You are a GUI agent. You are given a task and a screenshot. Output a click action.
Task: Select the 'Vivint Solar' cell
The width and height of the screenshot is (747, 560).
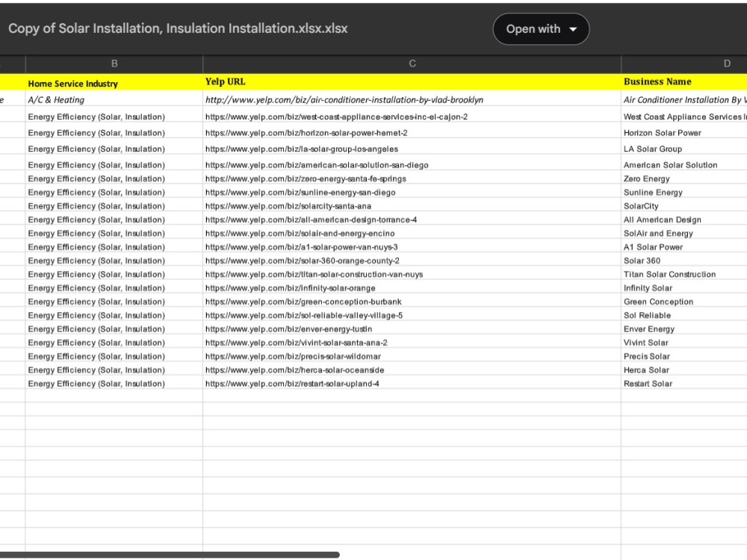684,343
